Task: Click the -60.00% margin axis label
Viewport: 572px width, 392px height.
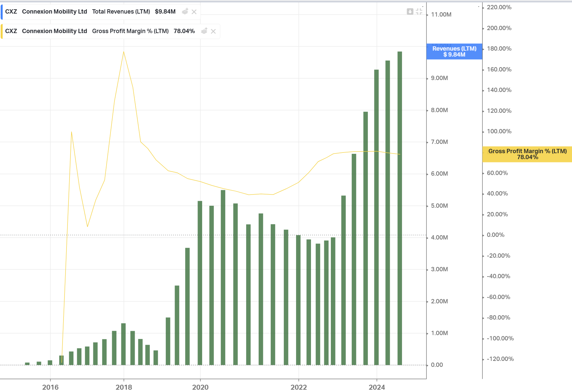Action: pyautogui.click(x=498, y=297)
